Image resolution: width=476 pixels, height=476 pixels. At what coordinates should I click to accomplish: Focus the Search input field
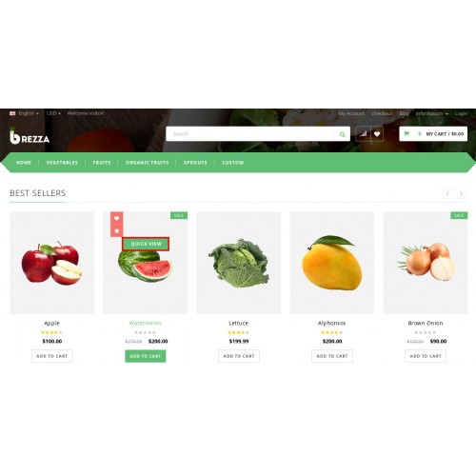[x=249, y=134]
